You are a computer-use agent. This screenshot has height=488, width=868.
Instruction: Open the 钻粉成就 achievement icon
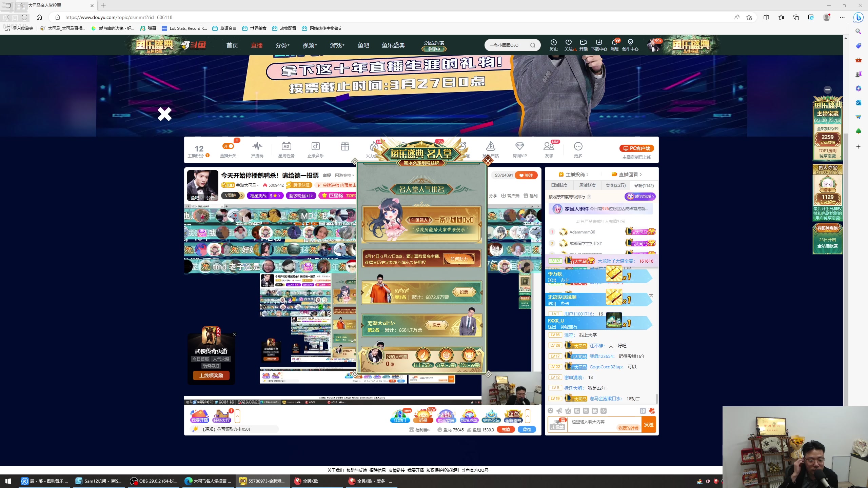[x=469, y=416]
